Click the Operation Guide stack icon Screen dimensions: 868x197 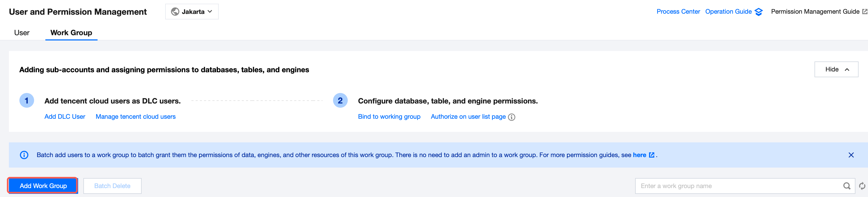(x=758, y=12)
